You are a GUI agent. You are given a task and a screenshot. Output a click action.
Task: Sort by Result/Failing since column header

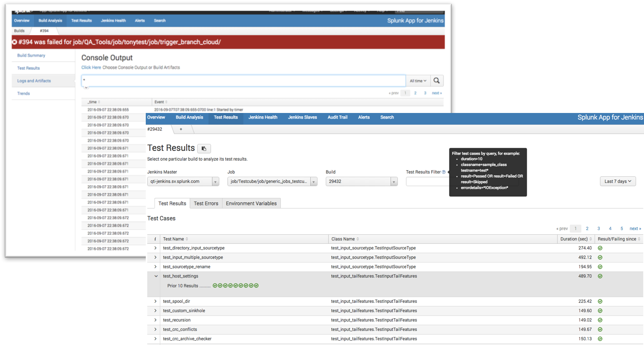619,239
